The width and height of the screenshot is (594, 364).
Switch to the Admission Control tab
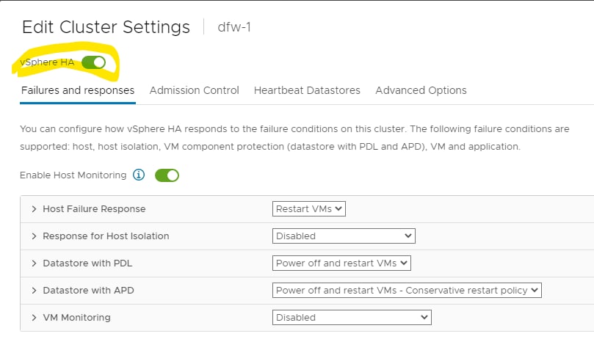click(x=195, y=90)
